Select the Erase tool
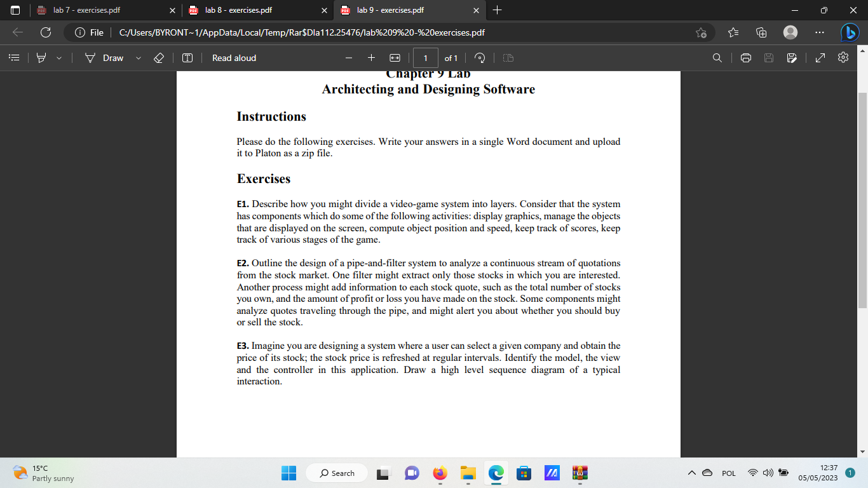The height and width of the screenshot is (488, 868). pos(159,57)
